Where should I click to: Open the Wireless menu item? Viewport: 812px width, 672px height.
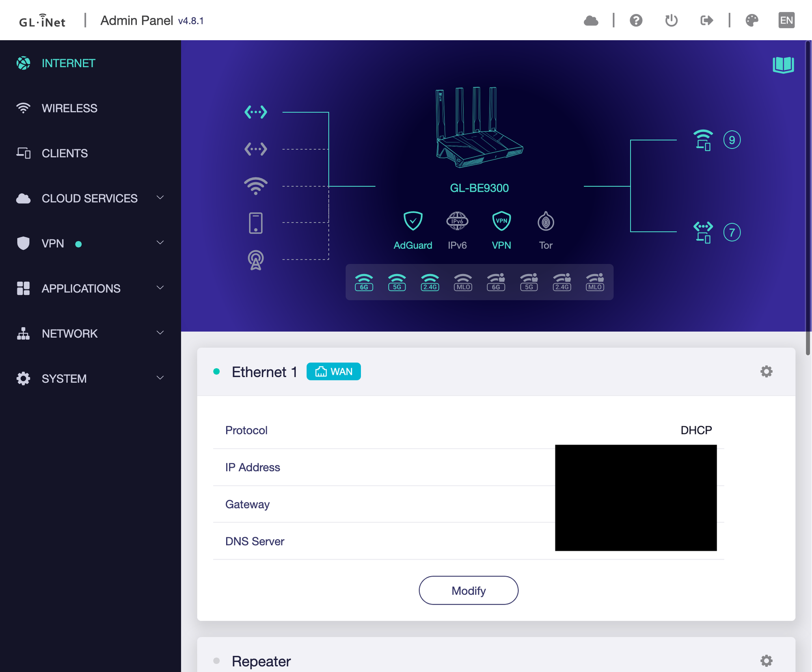click(69, 108)
